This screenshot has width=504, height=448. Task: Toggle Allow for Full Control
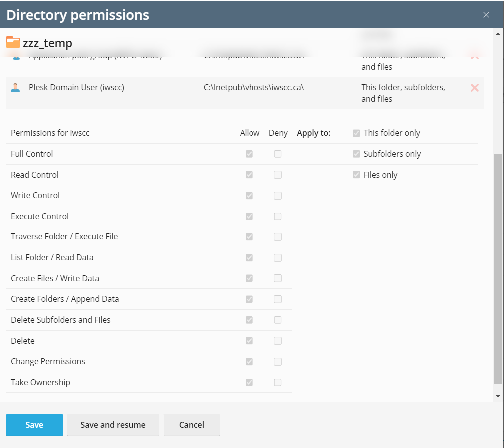point(249,154)
